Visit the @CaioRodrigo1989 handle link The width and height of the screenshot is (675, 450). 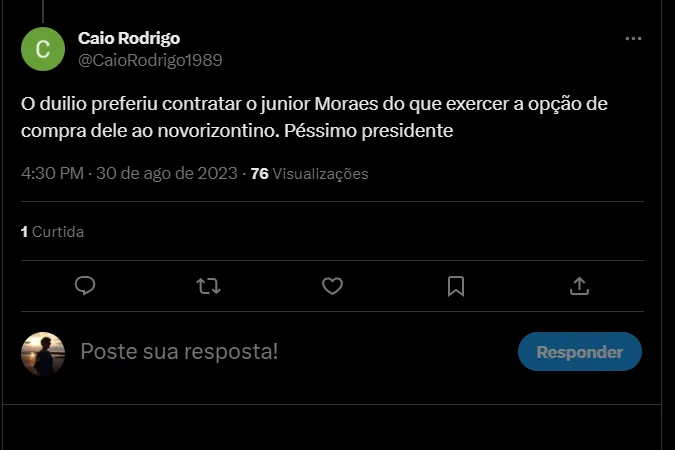click(150, 60)
